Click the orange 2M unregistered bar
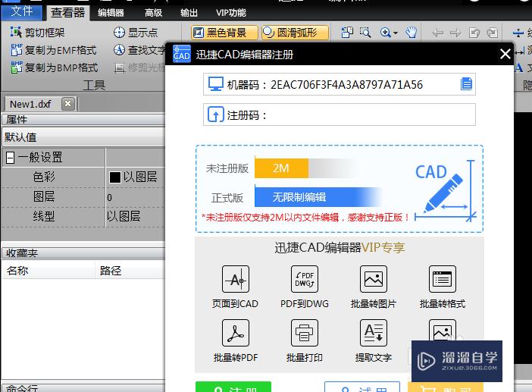Screen dimensions: 532x392 281,168
